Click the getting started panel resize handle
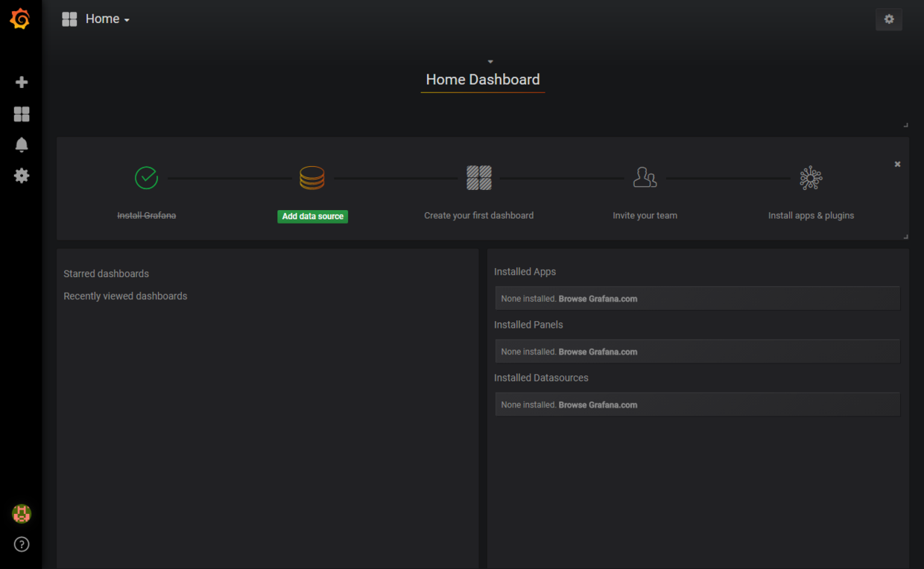This screenshot has height=569, width=924. pos(905,236)
